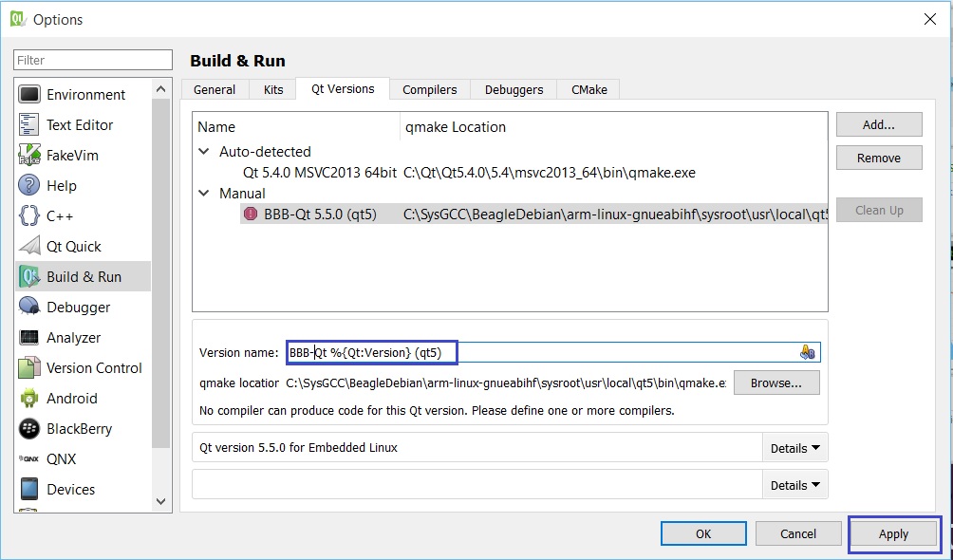Click the Filter input field
This screenshot has width=953, height=560.
pos(93,60)
